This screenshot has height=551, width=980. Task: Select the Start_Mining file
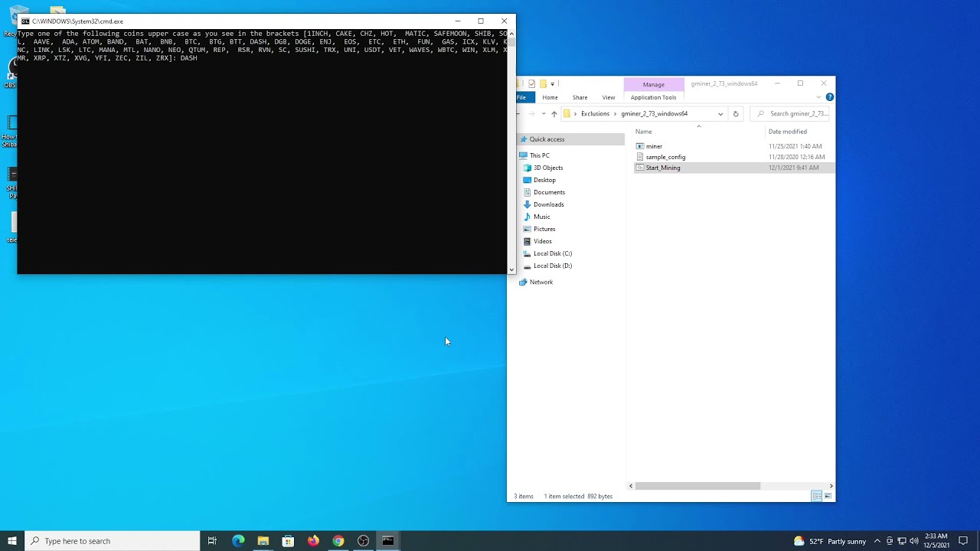coord(663,168)
